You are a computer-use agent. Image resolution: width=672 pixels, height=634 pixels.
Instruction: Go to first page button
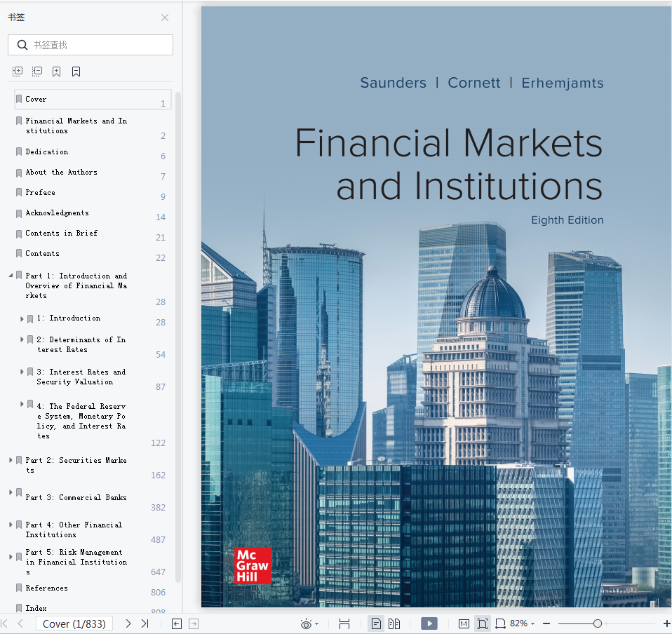5,623
